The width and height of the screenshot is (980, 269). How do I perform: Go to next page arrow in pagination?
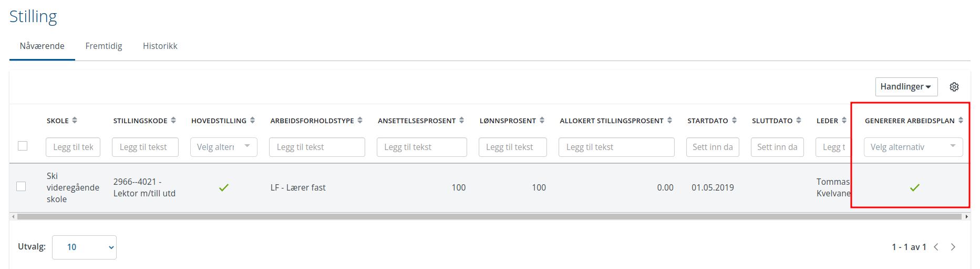click(x=953, y=247)
